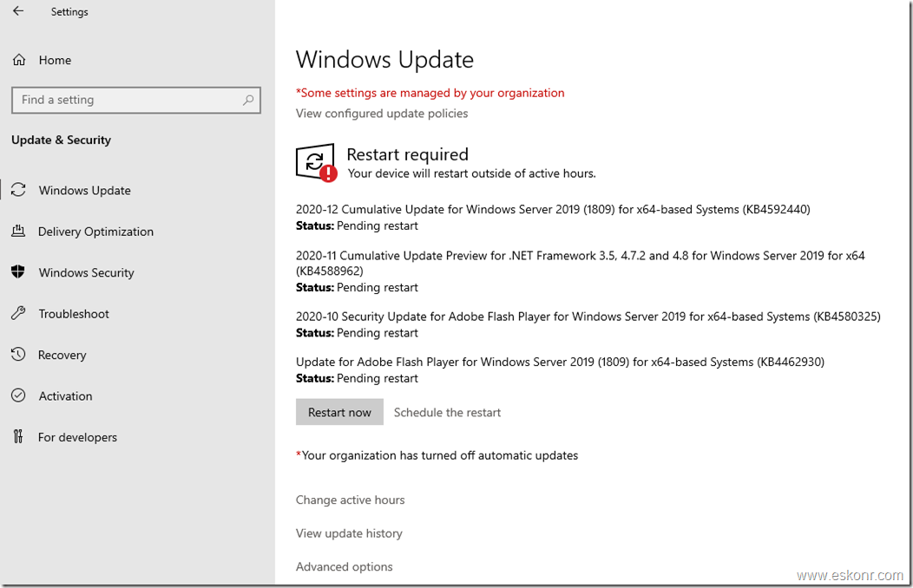Select the Troubleshoot wrench icon
The image size is (913, 588).
pyautogui.click(x=18, y=313)
